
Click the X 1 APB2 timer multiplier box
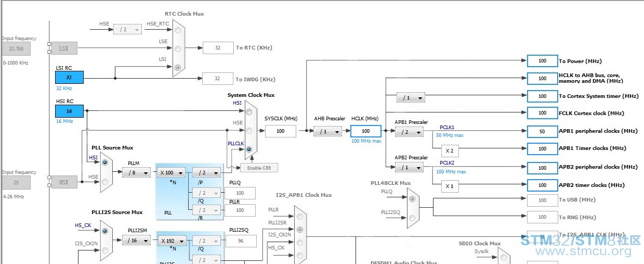tap(450, 186)
